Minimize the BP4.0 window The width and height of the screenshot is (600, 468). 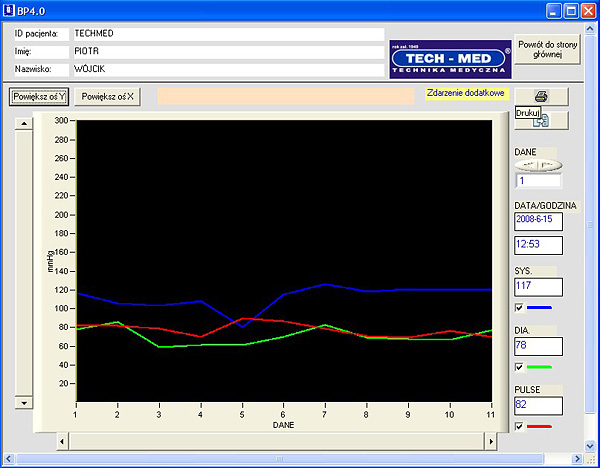point(553,11)
